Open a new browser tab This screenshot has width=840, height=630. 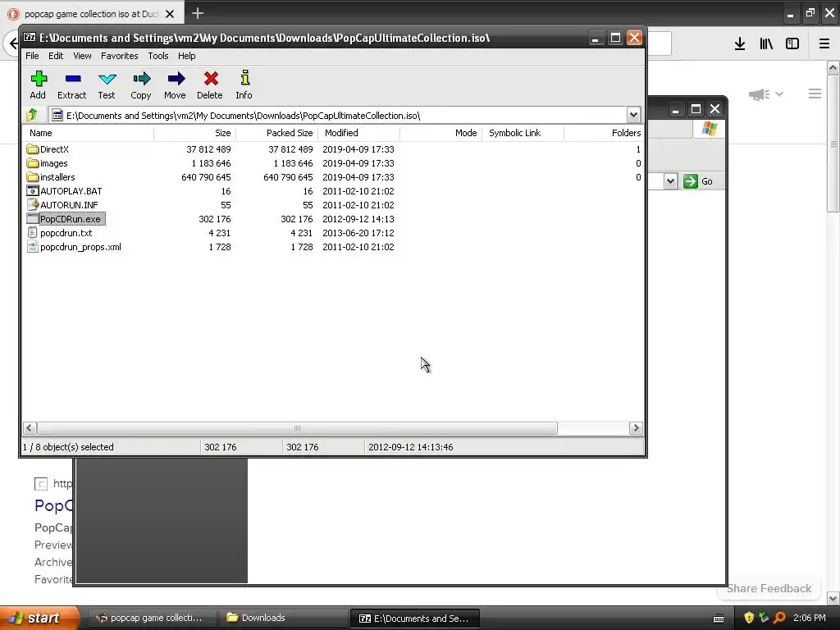[x=197, y=13]
